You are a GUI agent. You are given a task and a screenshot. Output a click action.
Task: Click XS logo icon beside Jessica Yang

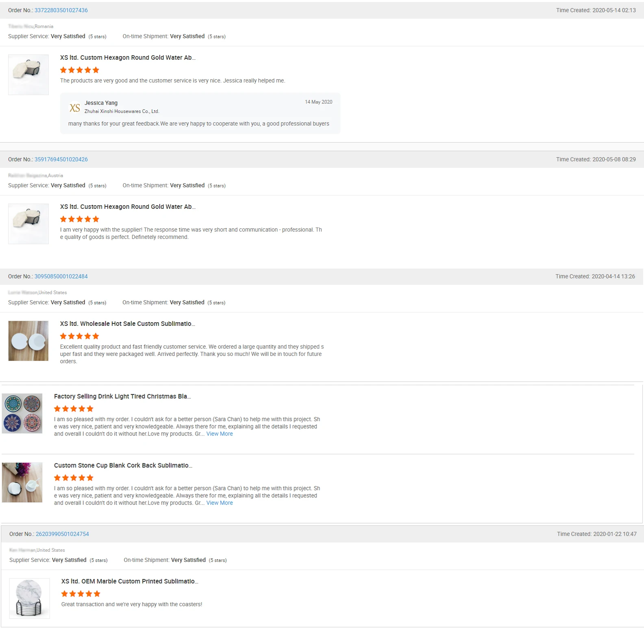coord(75,108)
